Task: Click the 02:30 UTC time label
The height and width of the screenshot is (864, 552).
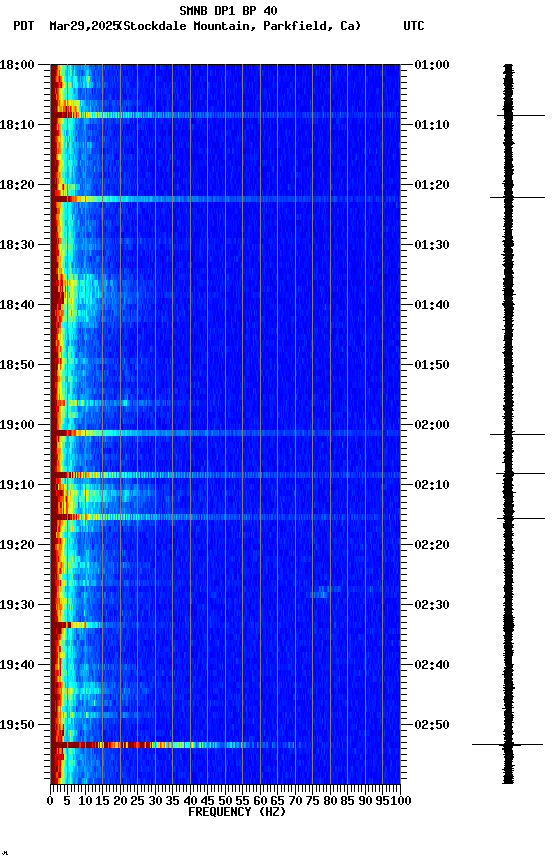Action: click(432, 605)
